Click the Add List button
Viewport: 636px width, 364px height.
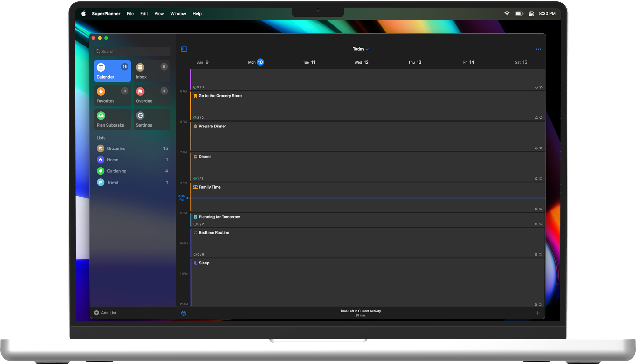click(105, 313)
